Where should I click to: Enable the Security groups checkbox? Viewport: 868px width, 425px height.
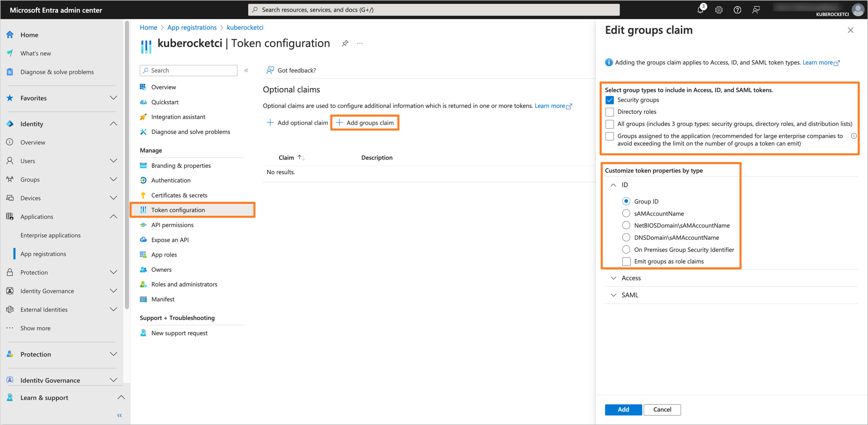tap(609, 100)
